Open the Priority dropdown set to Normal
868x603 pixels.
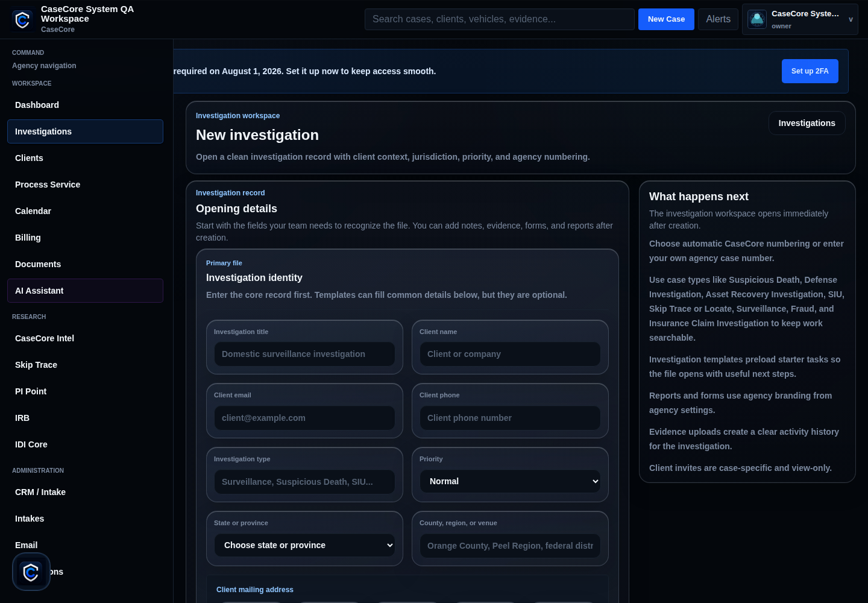click(x=510, y=481)
